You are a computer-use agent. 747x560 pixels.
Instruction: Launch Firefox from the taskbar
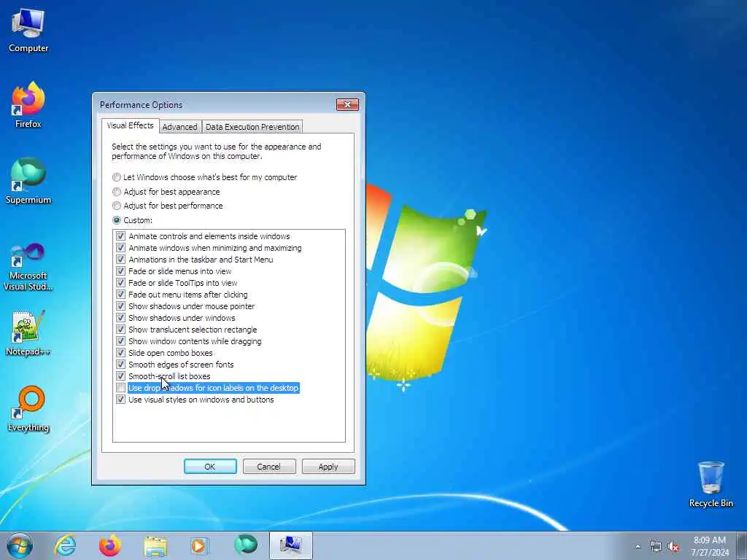pos(110,545)
